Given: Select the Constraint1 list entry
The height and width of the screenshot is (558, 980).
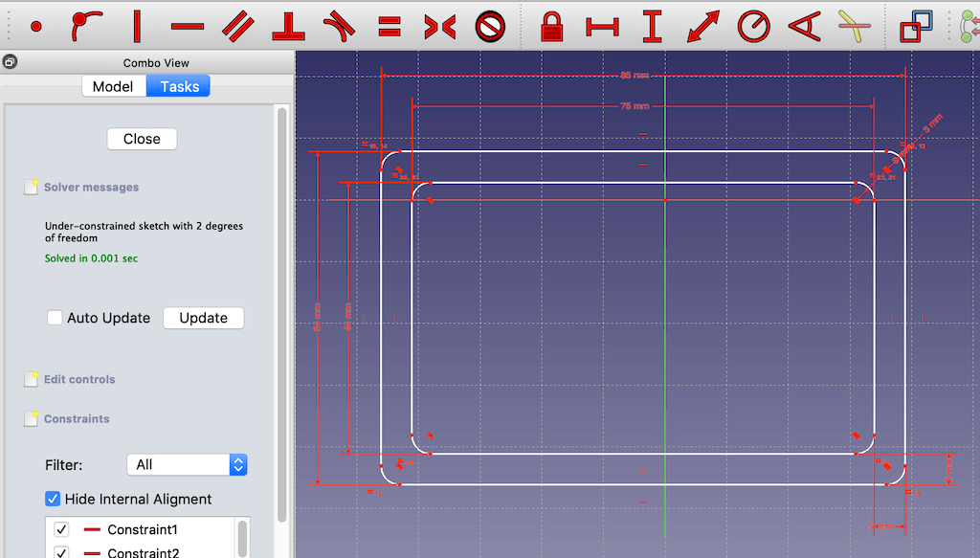Looking at the screenshot, I should pos(143,529).
